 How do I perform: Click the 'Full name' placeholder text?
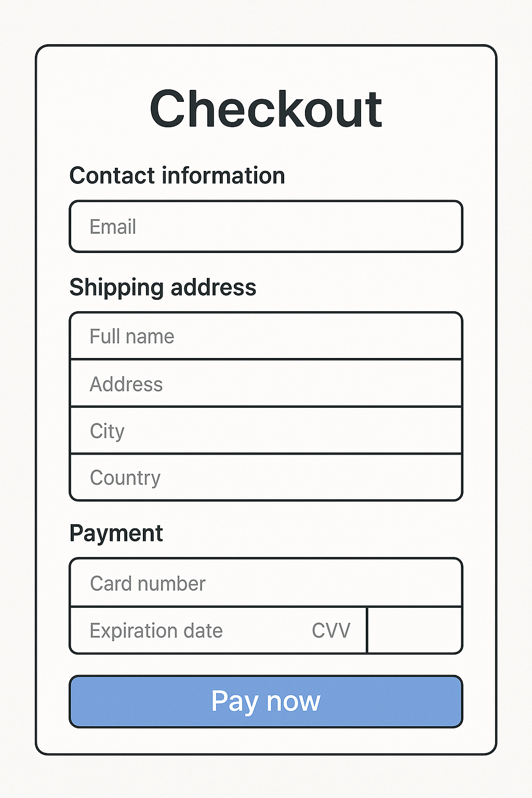click(132, 337)
